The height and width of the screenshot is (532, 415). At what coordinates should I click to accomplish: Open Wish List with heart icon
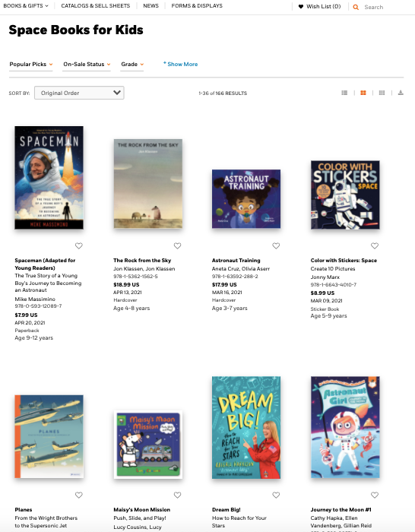pos(319,6)
